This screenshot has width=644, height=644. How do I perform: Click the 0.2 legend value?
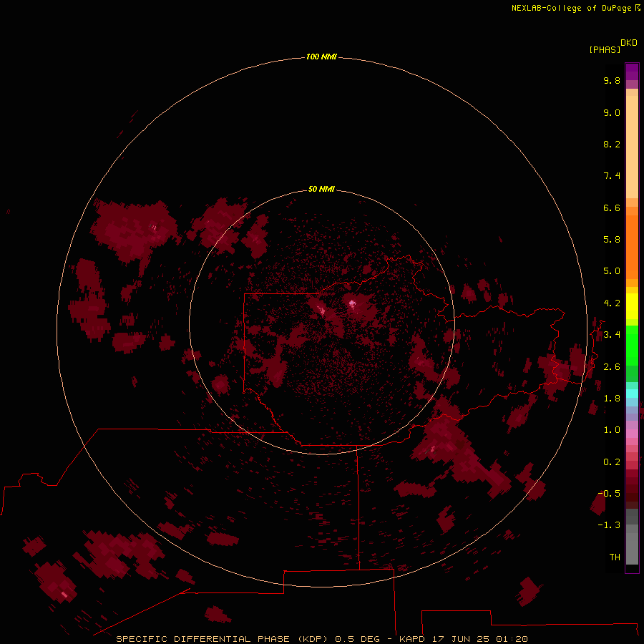coord(612,462)
